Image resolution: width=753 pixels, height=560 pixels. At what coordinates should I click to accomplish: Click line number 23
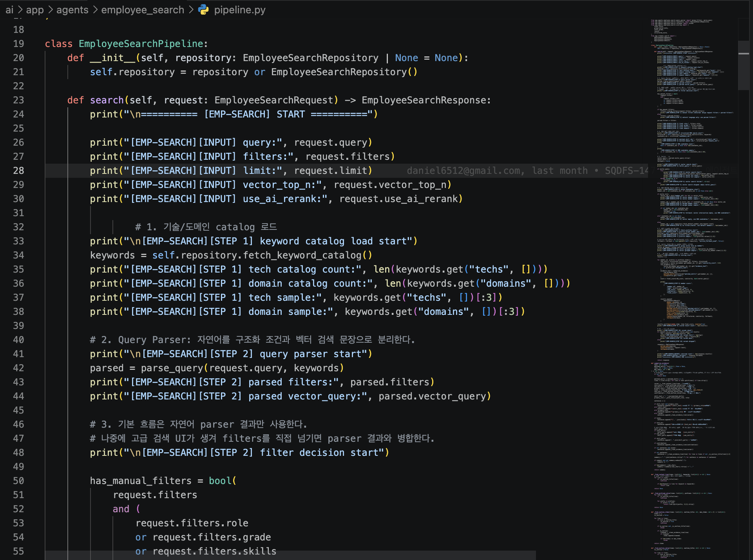coord(18,100)
